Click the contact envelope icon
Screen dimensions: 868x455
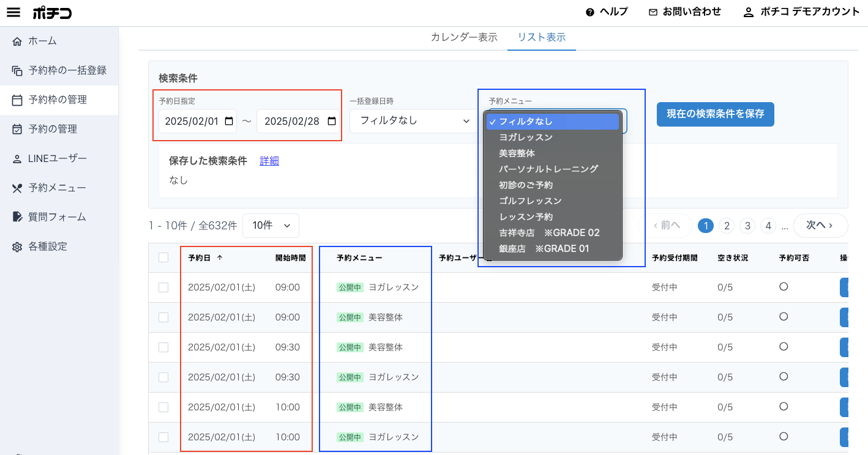(x=653, y=12)
